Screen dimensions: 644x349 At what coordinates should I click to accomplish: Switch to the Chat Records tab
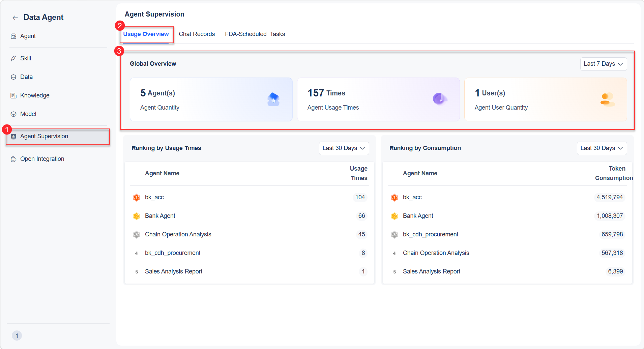tap(197, 34)
